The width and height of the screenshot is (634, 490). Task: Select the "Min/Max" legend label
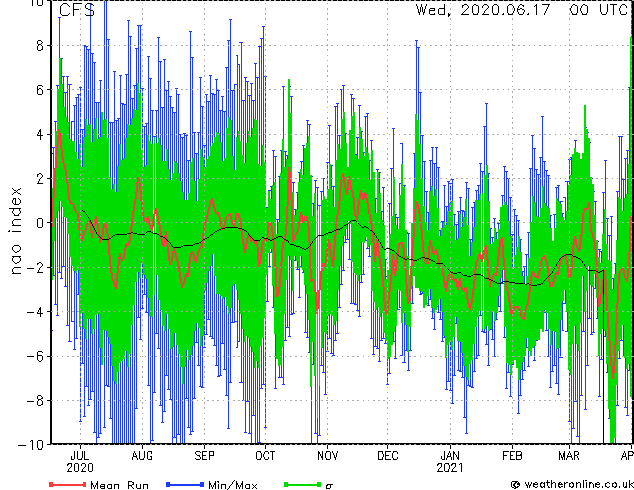point(232,485)
